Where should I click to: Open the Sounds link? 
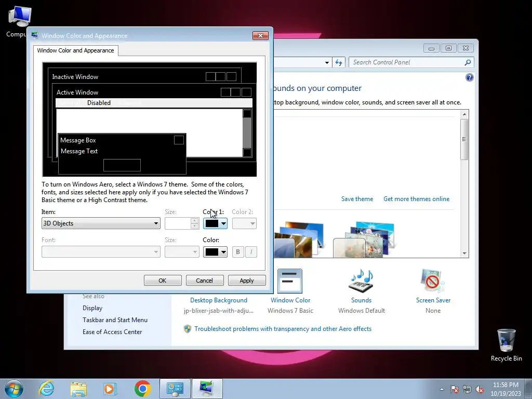(362, 300)
